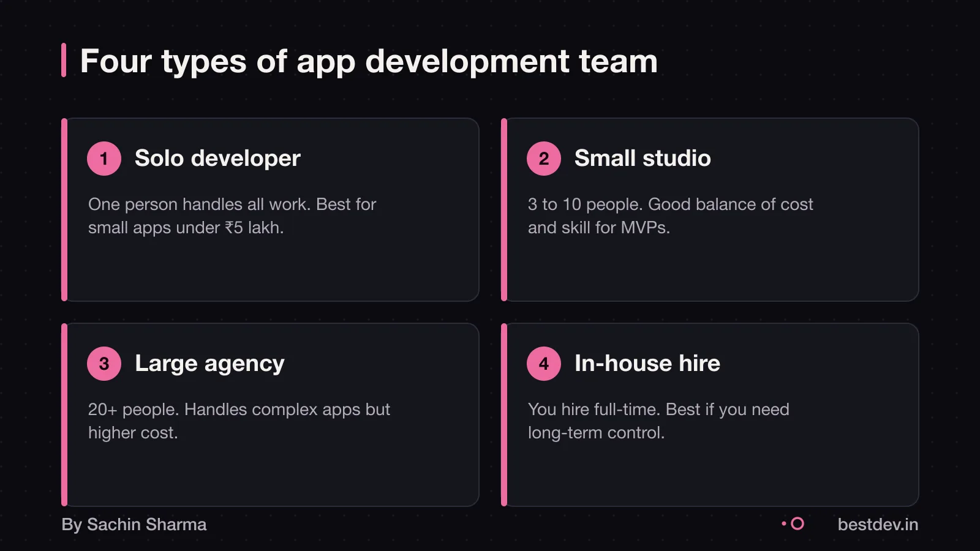Click the 'Large agency' heading
The image size is (980, 551).
[209, 364]
